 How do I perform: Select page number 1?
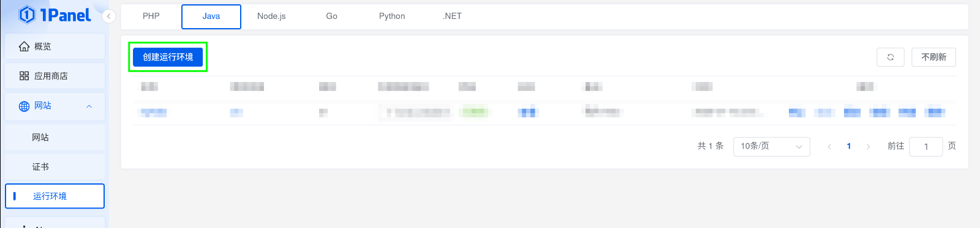pyautogui.click(x=849, y=147)
